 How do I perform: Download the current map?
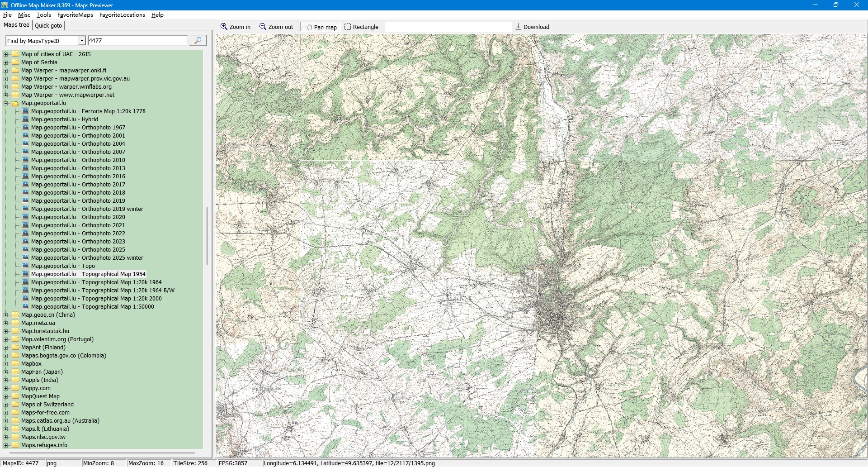(532, 27)
